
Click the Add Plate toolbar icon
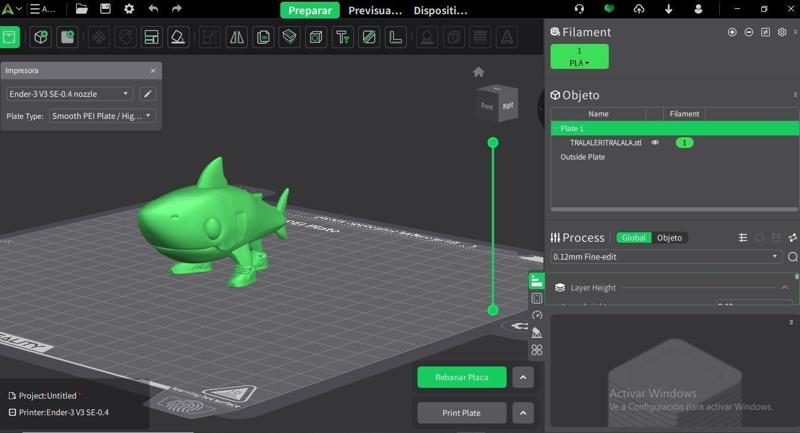point(68,38)
